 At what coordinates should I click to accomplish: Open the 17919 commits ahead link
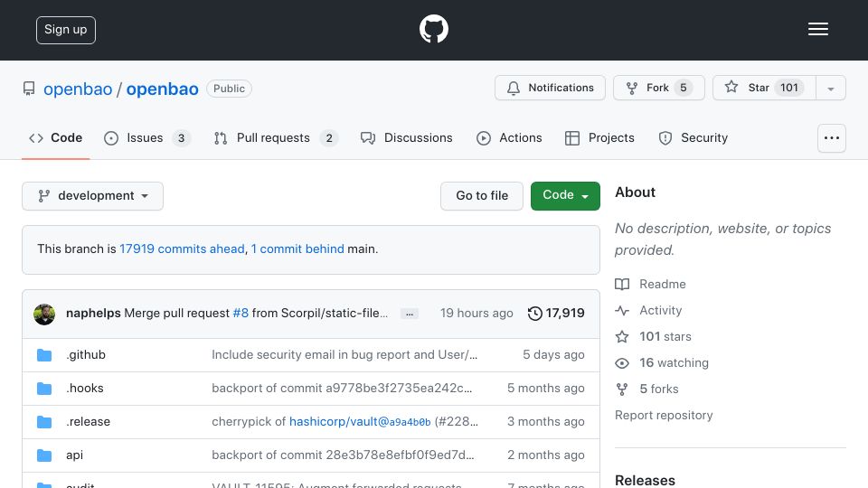(182, 249)
